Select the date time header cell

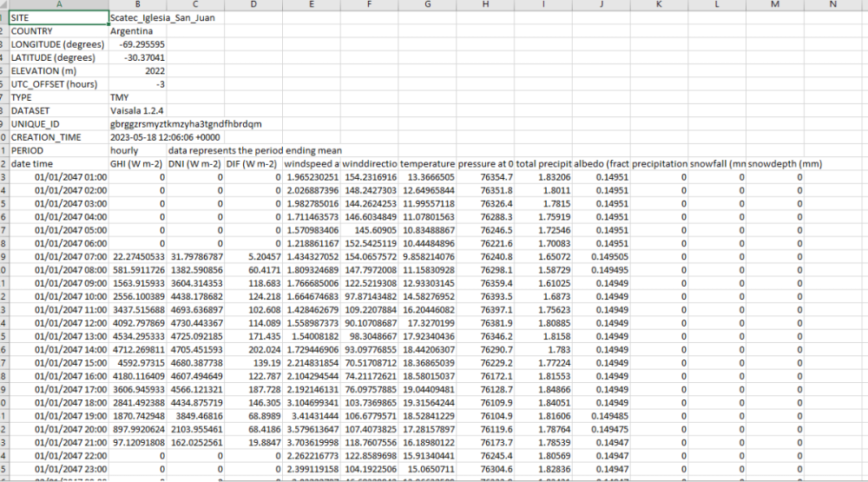(x=58, y=164)
